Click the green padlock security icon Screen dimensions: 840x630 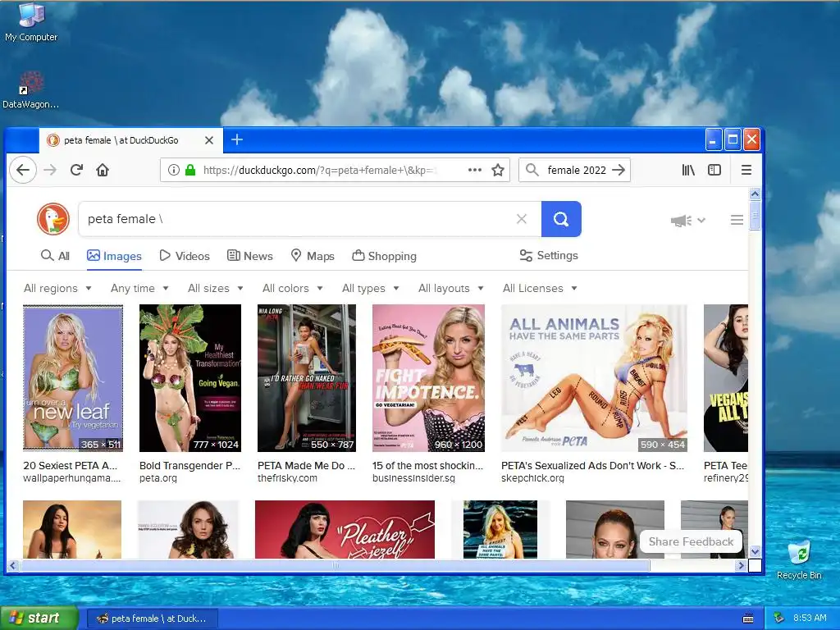[189, 171]
